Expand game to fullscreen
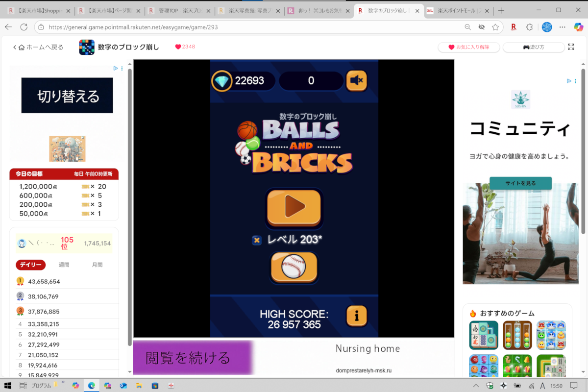 pos(571,47)
